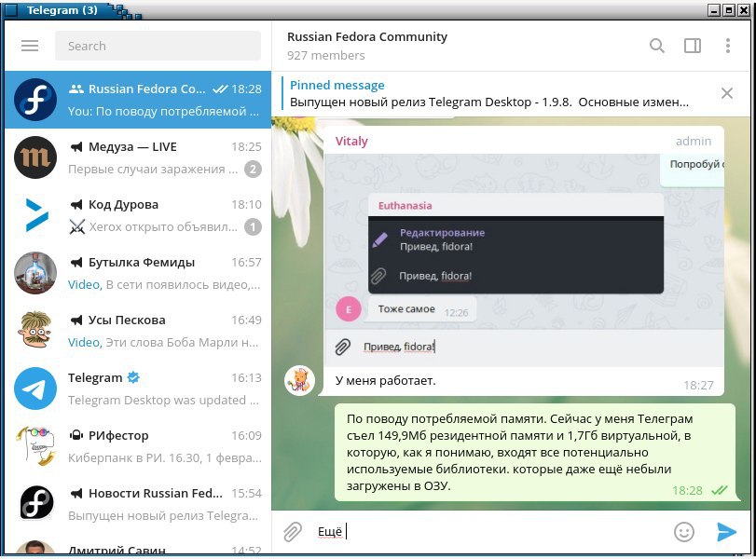Click the 927 members subtitle
The width and height of the screenshot is (756, 559).
tap(326, 56)
